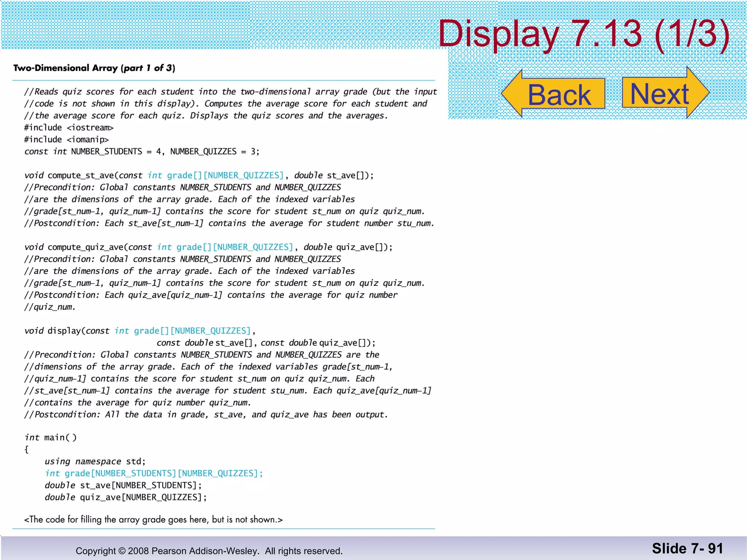Click the 'void compute_quiz_ave' declaration
Image resolution: width=747 pixels, height=560 pixels.
click(208, 247)
